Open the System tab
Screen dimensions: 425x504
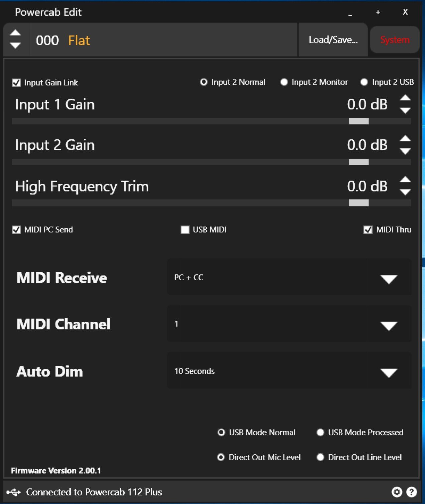tap(395, 40)
